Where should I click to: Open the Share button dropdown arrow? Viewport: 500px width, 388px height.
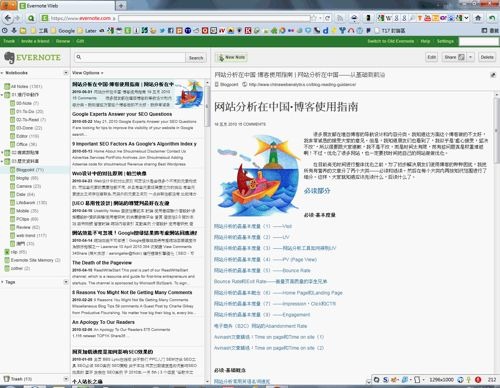[470, 57]
